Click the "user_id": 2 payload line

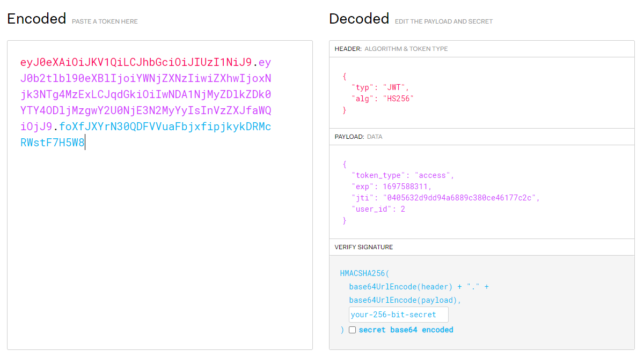pos(378,209)
